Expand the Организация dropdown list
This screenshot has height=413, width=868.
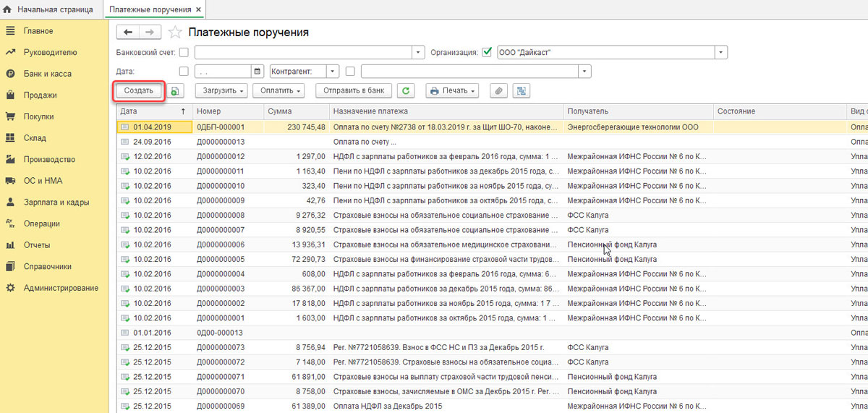(x=720, y=52)
